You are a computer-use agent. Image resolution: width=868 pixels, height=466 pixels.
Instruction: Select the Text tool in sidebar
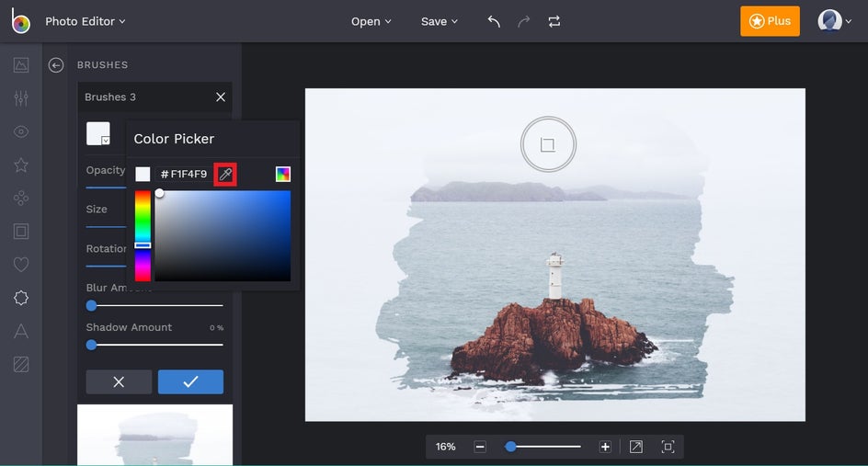coord(21,331)
